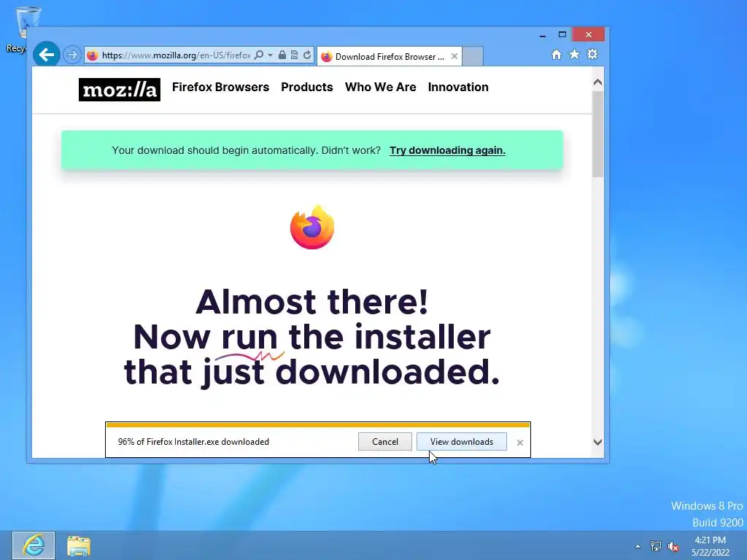Image resolution: width=747 pixels, height=560 pixels.
Task: Open Firefox Browsers menu
Action: [x=220, y=87]
